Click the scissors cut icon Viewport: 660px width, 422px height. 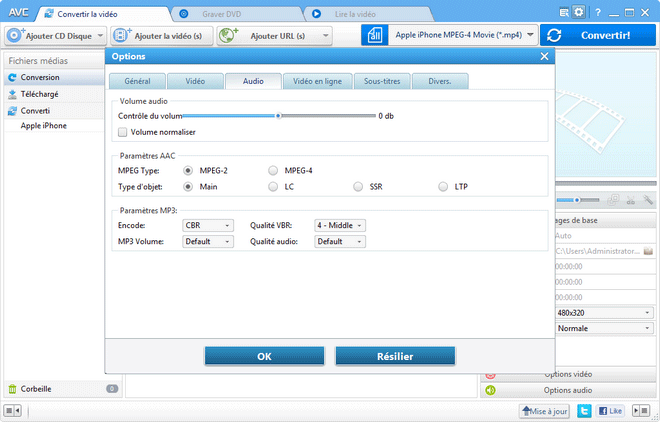[632, 200]
